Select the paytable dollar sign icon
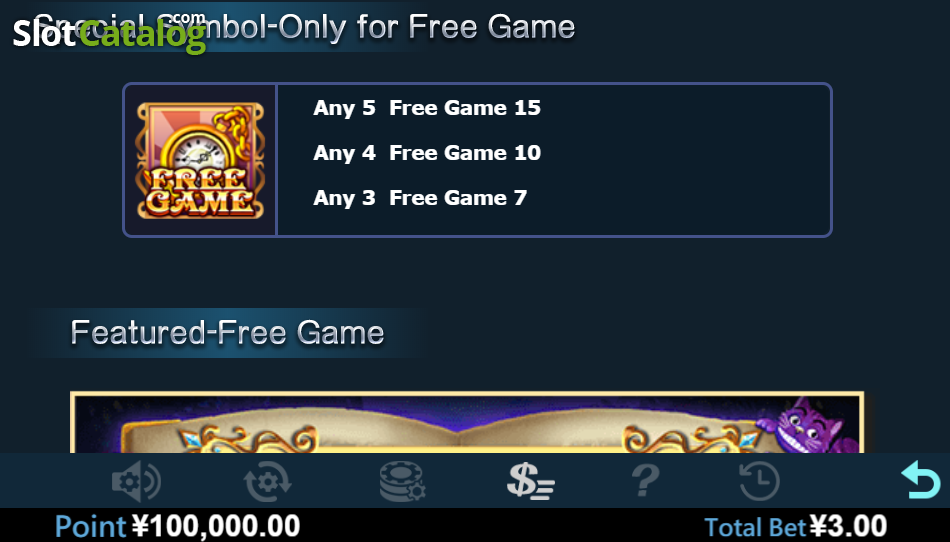Viewport: 950px width, 542px height. 531,481
